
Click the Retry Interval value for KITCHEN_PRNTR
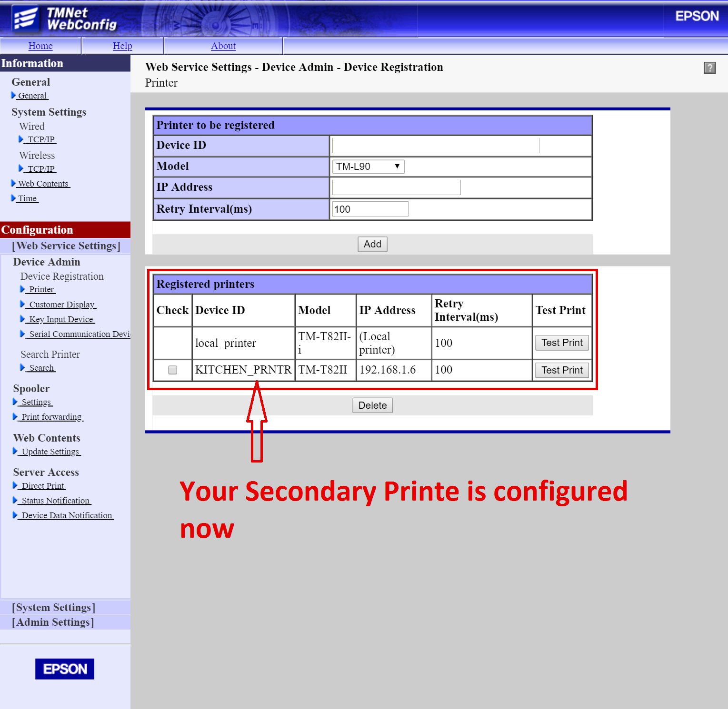point(481,370)
